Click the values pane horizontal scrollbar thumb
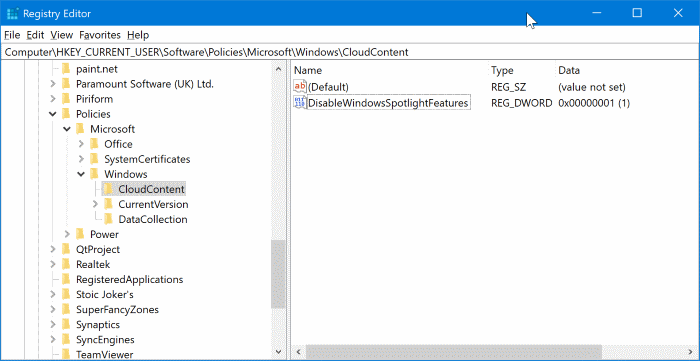Screen dimensions: 700x361 454,352
